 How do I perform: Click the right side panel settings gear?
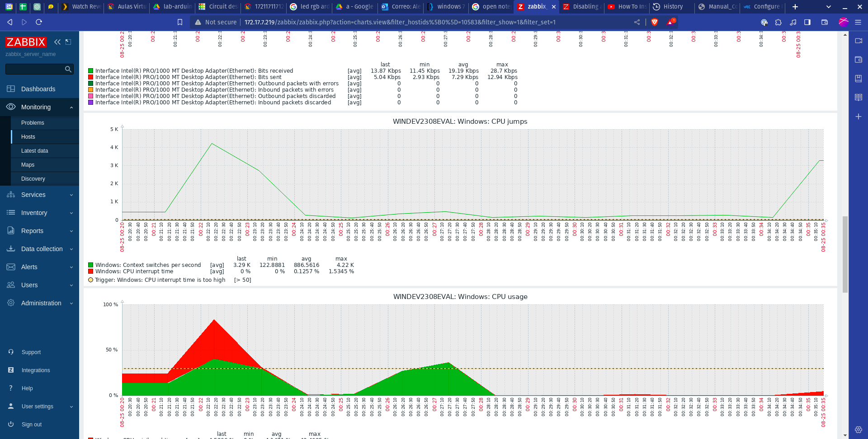[x=859, y=430]
